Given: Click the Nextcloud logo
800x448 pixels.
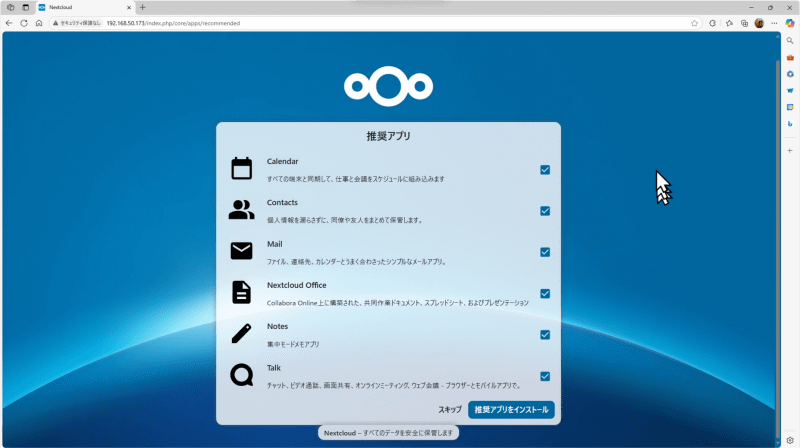Looking at the screenshot, I should pyautogui.click(x=388, y=86).
